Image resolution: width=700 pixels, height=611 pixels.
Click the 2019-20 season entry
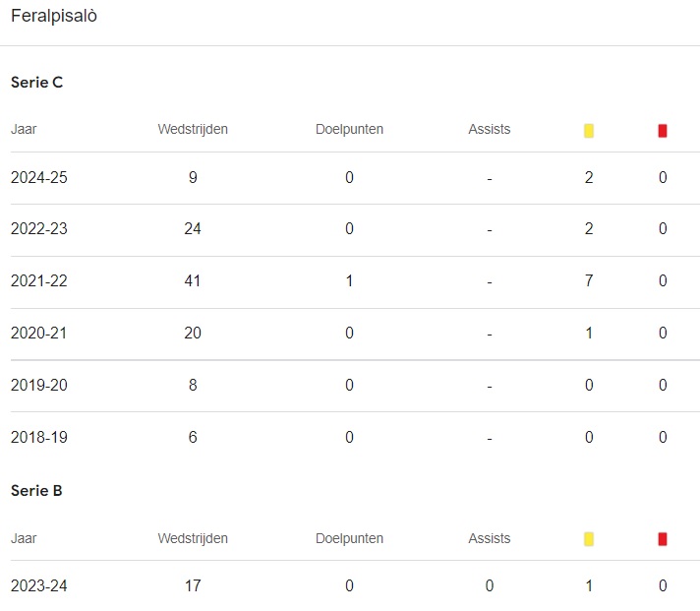[x=39, y=386]
